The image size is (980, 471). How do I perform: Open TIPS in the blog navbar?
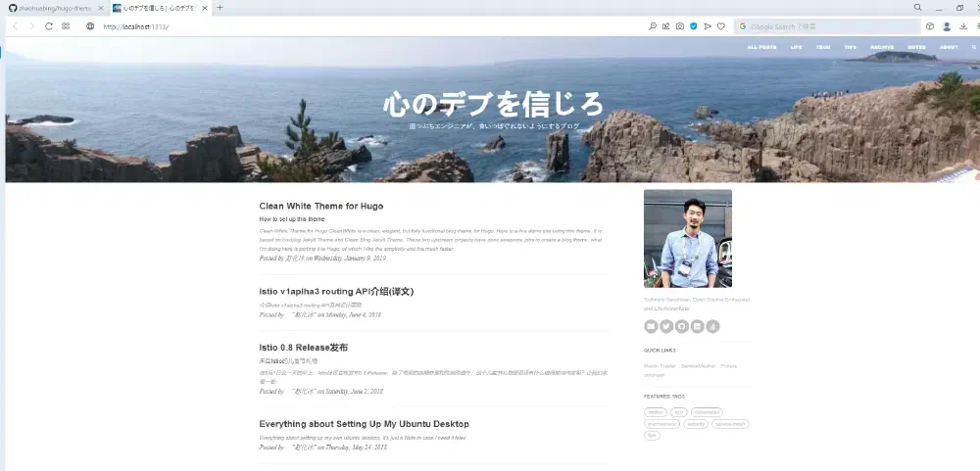(850, 47)
